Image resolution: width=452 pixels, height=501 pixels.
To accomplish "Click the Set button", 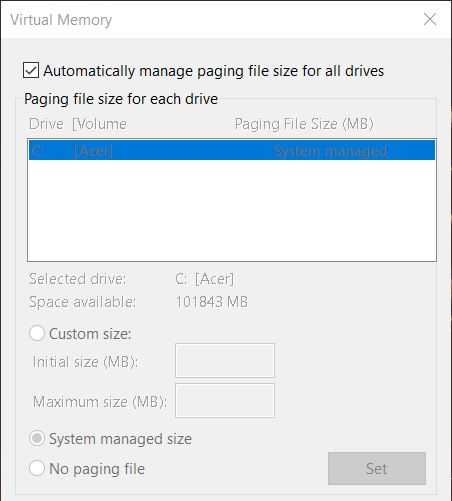I will point(377,468).
